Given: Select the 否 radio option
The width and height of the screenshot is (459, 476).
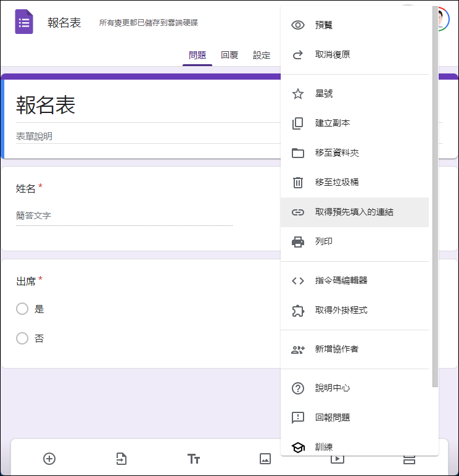Looking at the screenshot, I should 22,338.
